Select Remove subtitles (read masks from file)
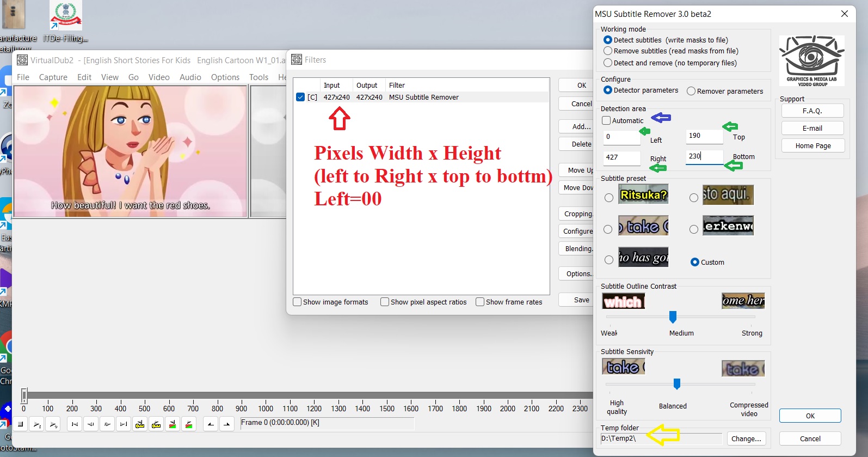The image size is (868, 457). 608,51
